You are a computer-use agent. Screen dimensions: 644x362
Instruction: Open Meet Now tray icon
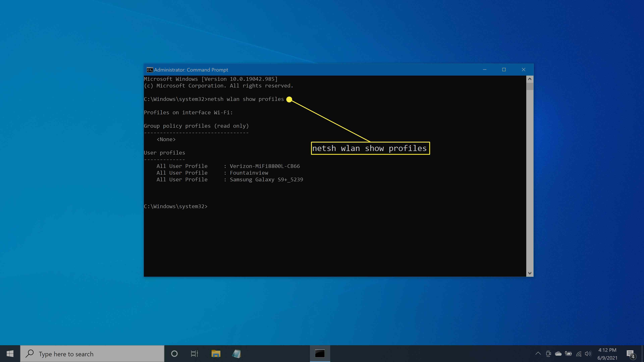click(548, 353)
